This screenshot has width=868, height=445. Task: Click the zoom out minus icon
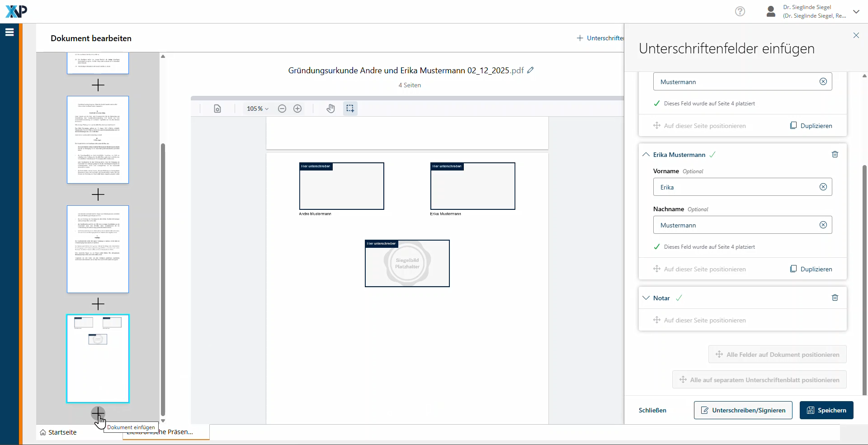point(282,109)
